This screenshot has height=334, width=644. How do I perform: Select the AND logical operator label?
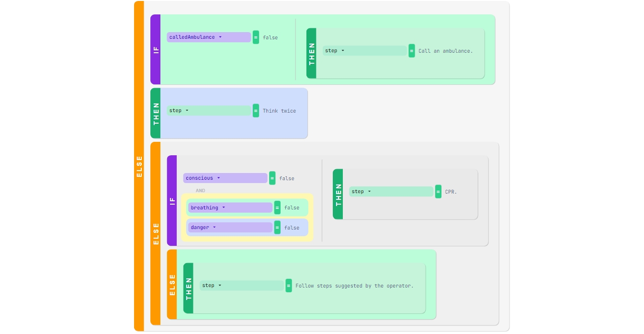(200, 191)
